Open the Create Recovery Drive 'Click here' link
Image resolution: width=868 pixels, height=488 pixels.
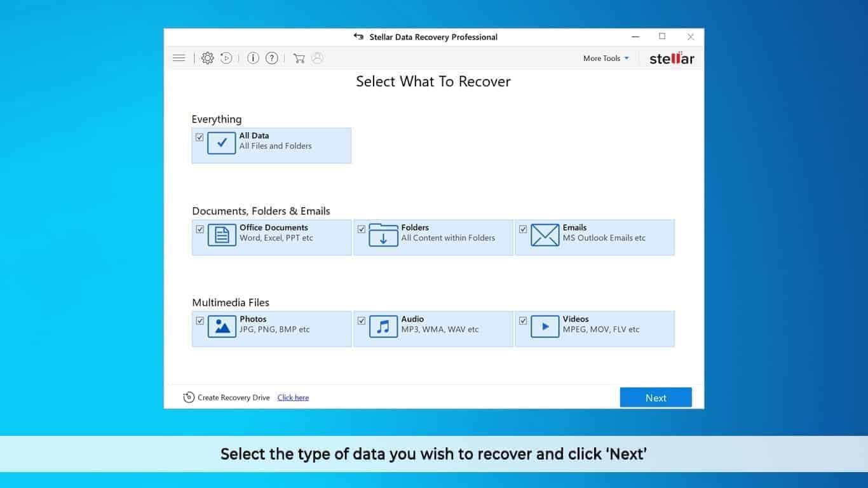[x=293, y=397]
